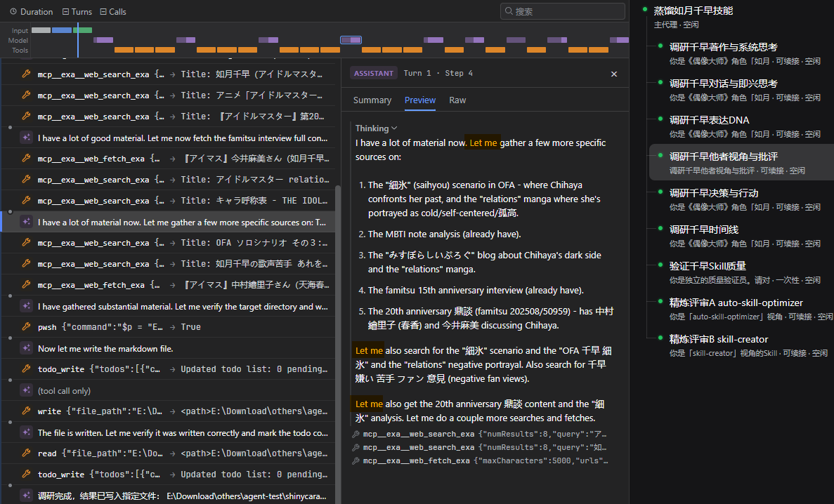Select the 精炼评审A auto-skill-optimizer agent
The height and width of the screenshot is (504, 834).
(x=741, y=309)
